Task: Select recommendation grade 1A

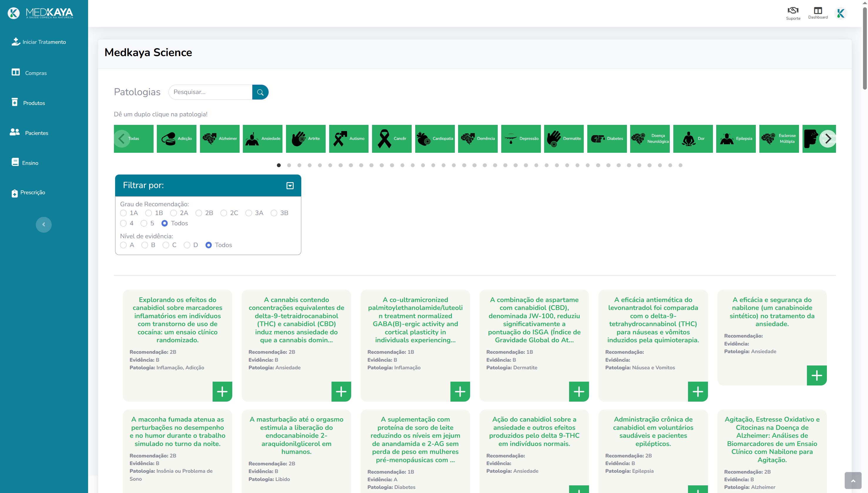Action: 124,213
